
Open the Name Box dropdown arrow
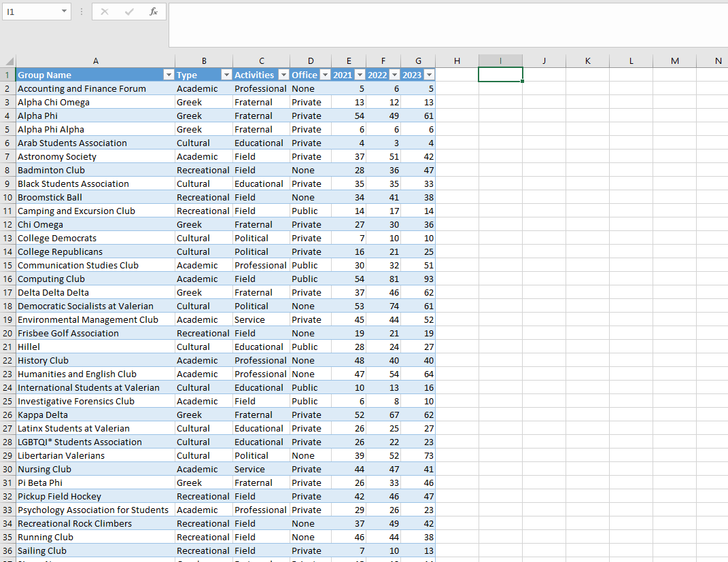pyautogui.click(x=63, y=12)
